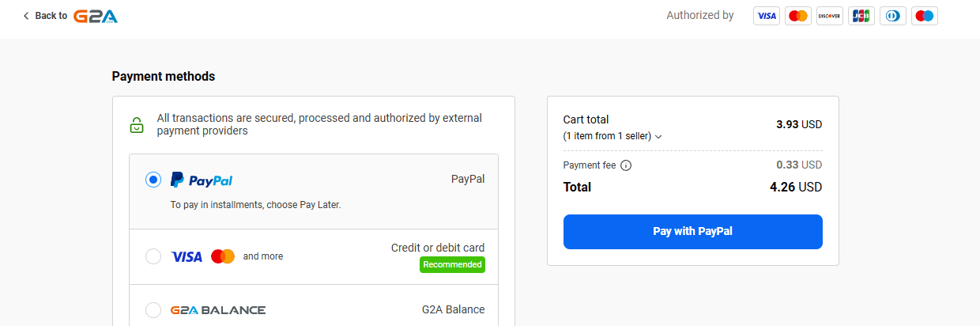Click the Maestro card icon
Viewport: 980px width, 326px height.
pos(925,16)
